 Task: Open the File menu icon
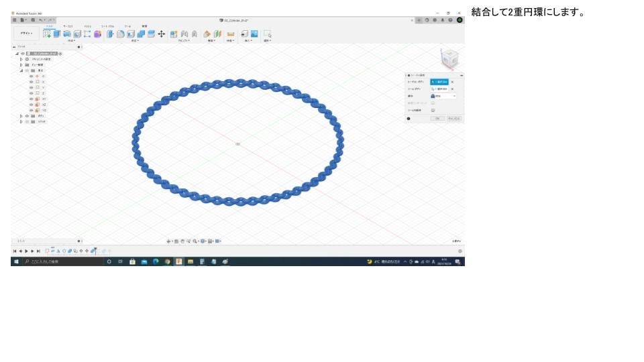(23, 20)
